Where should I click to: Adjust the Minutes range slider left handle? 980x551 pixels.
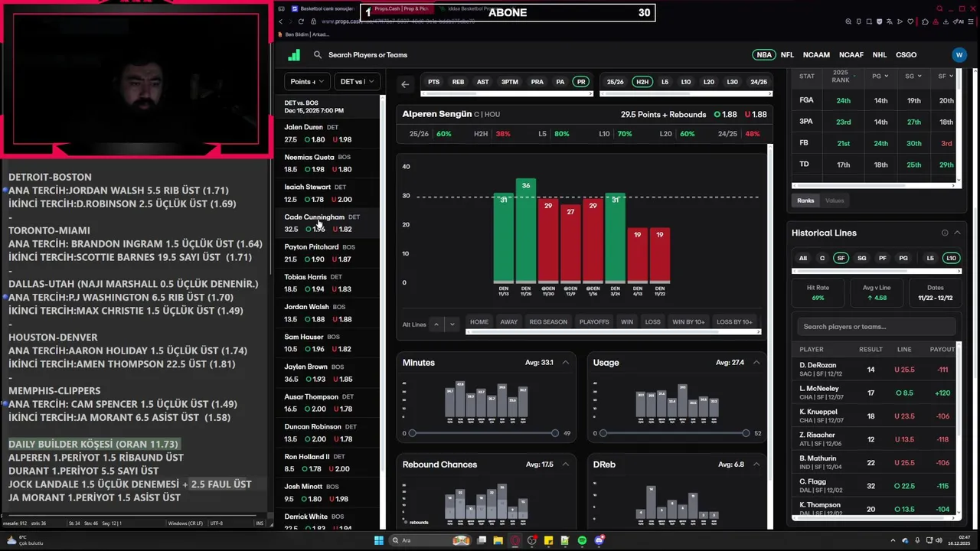[413, 433]
